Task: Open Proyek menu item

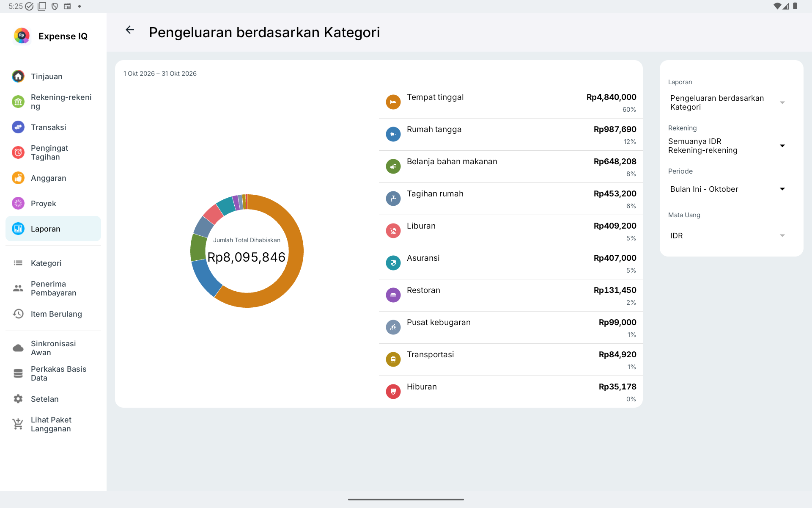Action: pos(53,203)
